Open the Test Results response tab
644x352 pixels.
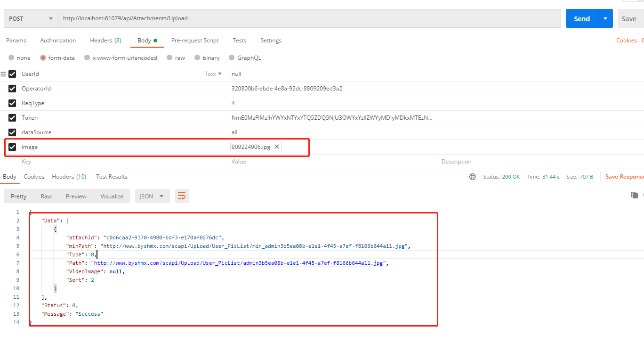pyautogui.click(x=112, y=177)
